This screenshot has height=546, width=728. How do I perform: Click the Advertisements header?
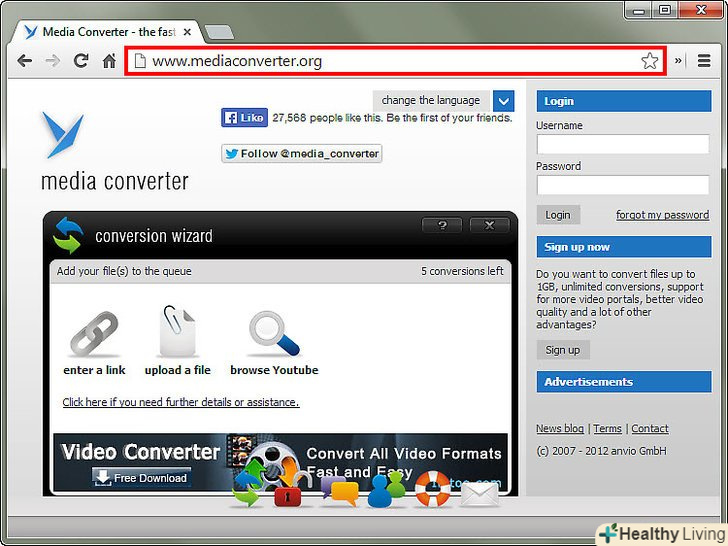click(624, 382)
